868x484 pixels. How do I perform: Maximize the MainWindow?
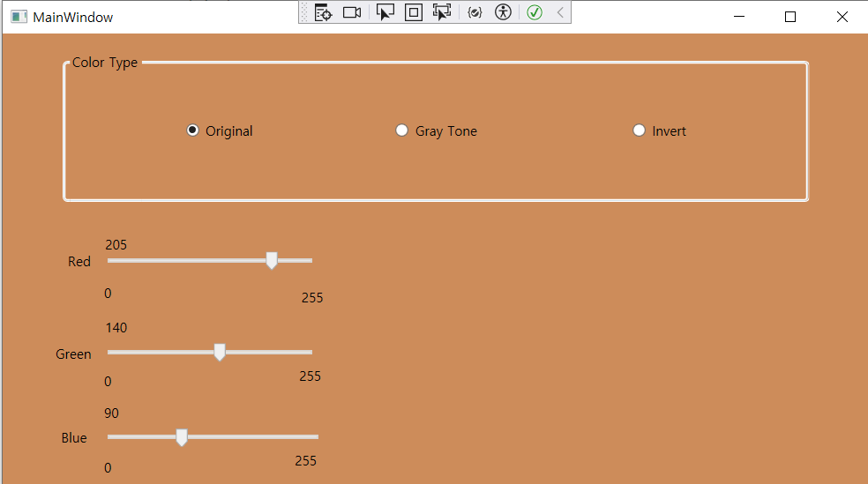click(x=790, y=17)
